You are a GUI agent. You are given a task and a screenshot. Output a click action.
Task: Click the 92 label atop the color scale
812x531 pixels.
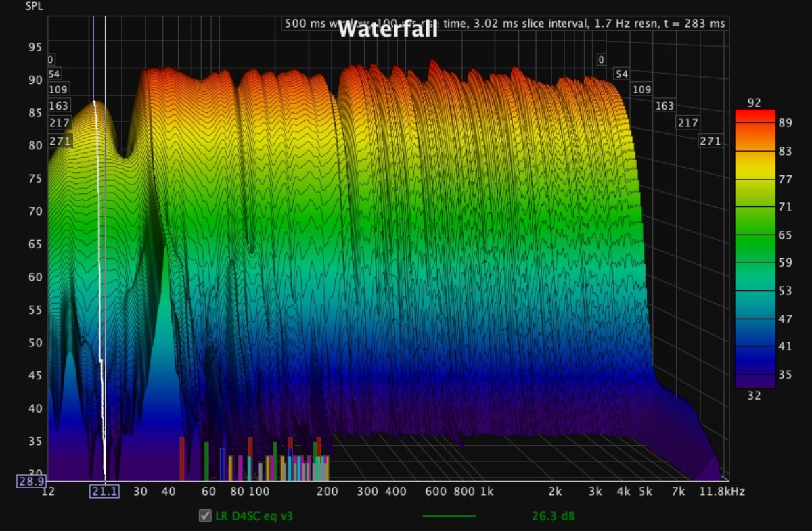pyautogui.click(x=754, y=103)
